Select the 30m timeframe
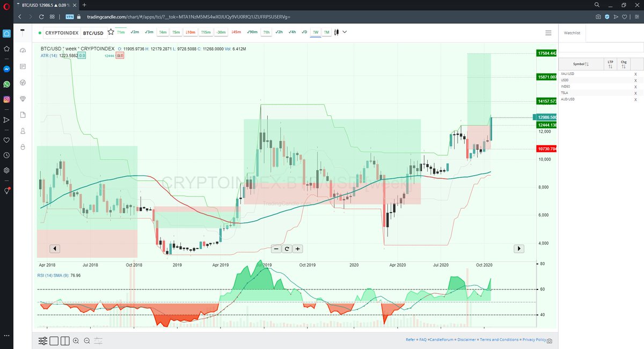This screenshot has width=644, height=349. 221,32
